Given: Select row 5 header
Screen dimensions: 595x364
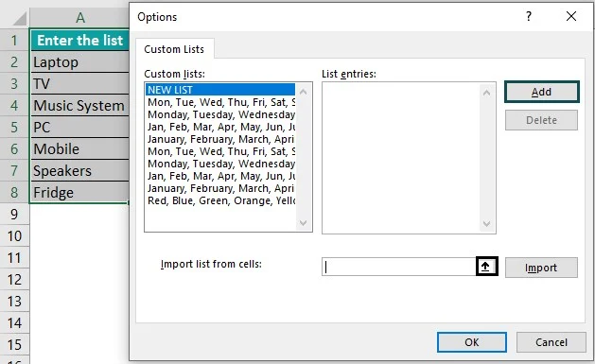Looking at the screenshot, I should point(14,127).
